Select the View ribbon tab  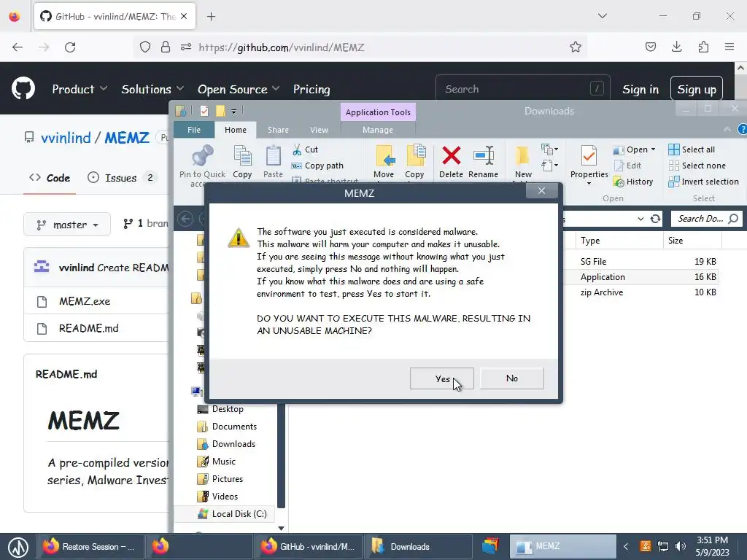click(x=319, y=130)
